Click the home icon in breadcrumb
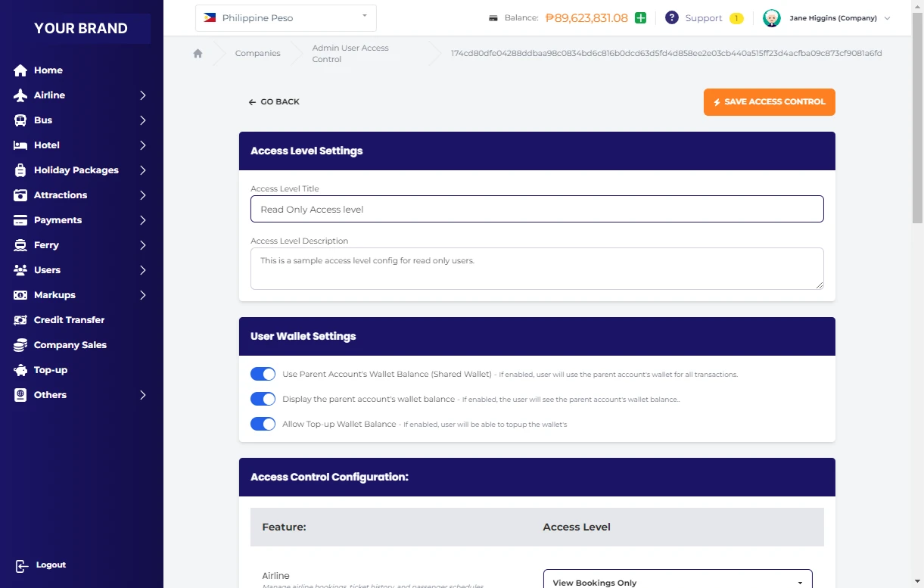Viewport: 924px width, 588px height. point(198,54)
